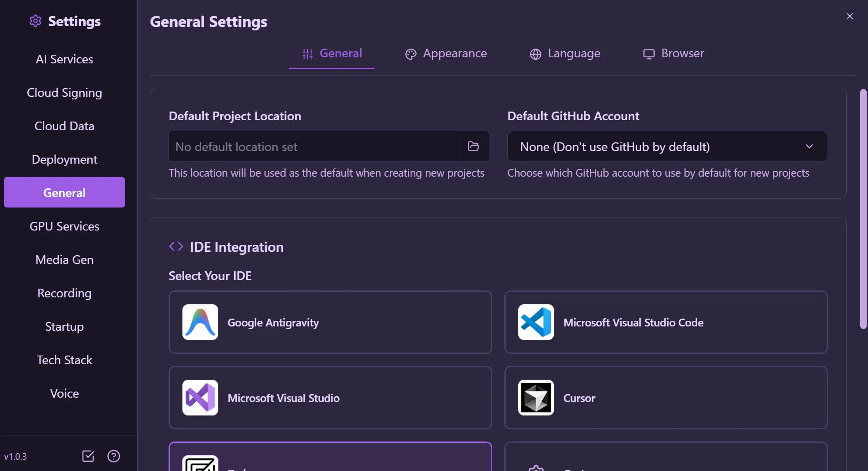Go to Tech Stack settings
The image size is (868, 471).
pyautogui.click(x=64, y=360)
